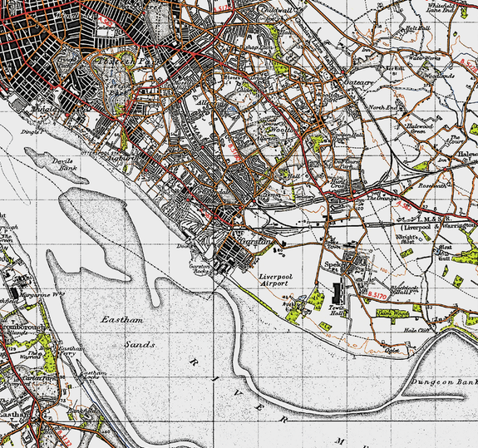Click the Garston place name
Viewport: 478px width, 448px height.
256,241
